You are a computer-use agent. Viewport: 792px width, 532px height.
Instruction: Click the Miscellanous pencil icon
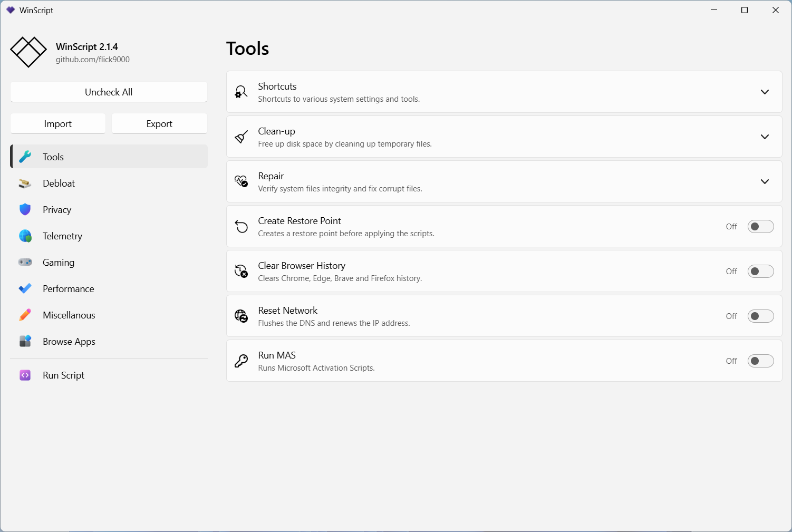(x=25, y=315)
